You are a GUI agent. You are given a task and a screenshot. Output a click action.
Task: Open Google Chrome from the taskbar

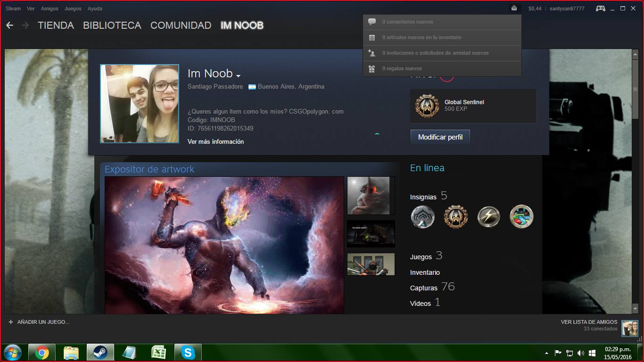[42, 353]
